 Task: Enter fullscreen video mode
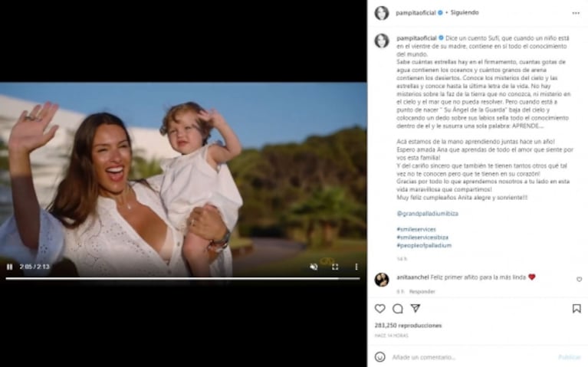[335, 267]
